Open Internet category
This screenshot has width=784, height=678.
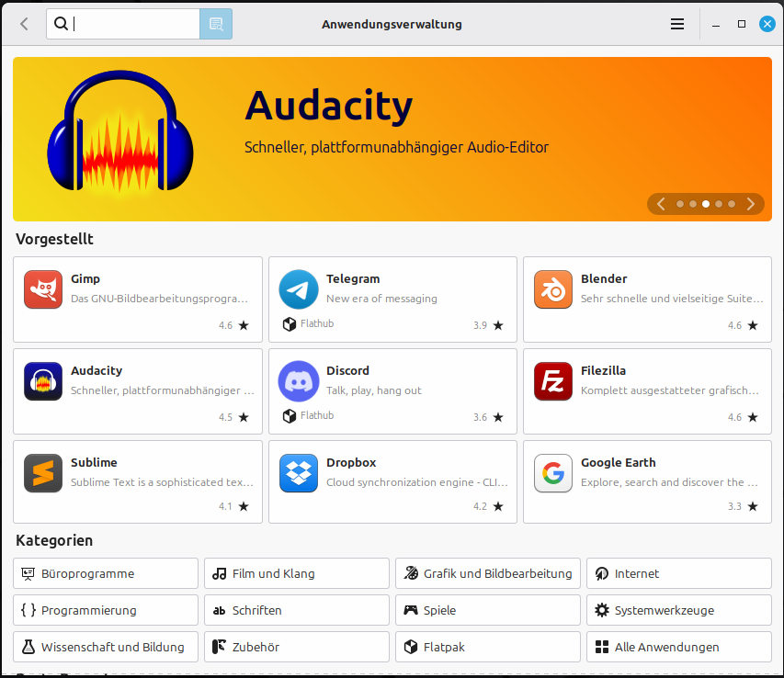[679, 573]
